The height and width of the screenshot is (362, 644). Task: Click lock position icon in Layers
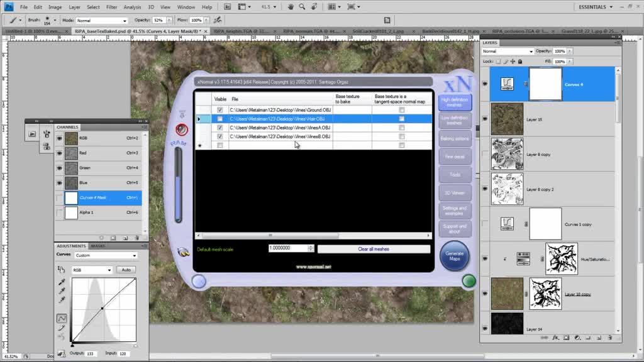point(513,62)
